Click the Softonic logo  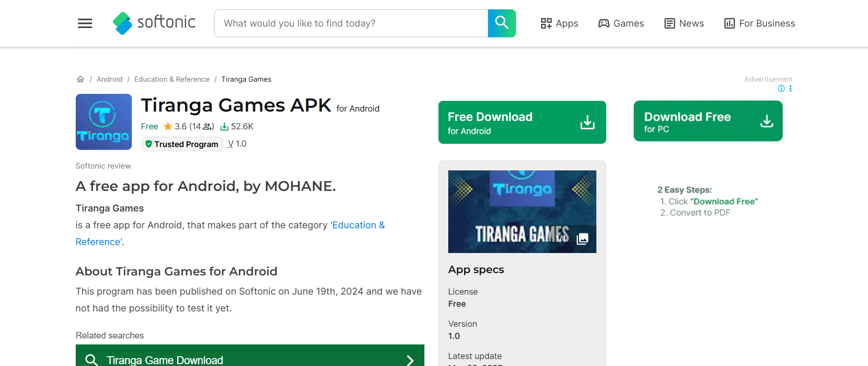[x=154, y=23]
